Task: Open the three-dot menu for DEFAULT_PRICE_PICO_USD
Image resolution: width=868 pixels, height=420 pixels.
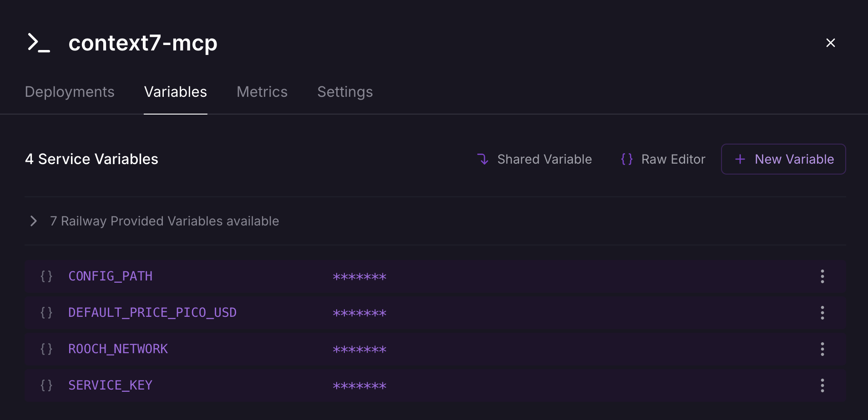Action: point(822,313)
